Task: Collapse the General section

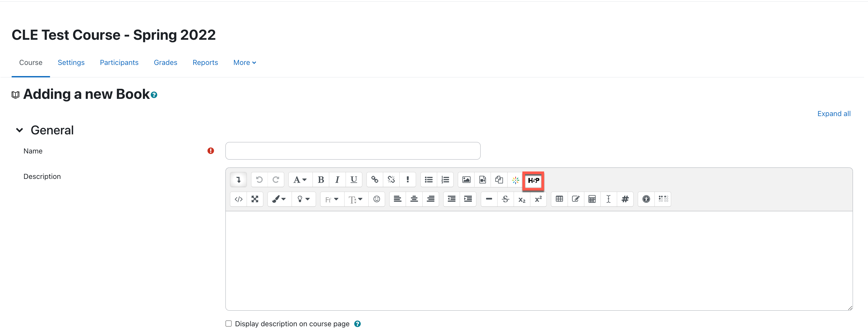Action: (x=20, y=130)
